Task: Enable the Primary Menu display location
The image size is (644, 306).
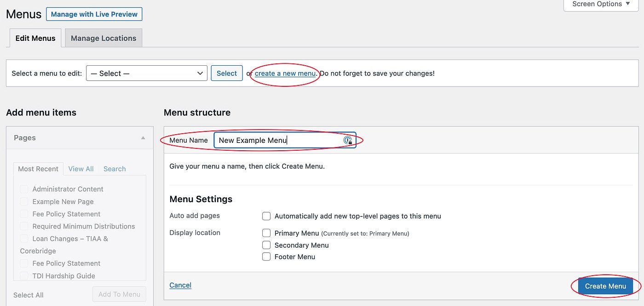Action: 266,233
